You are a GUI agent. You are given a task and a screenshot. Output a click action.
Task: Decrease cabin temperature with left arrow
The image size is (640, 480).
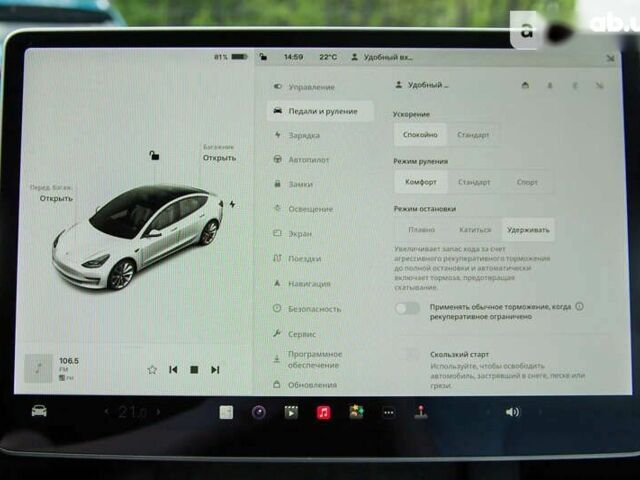106,412
